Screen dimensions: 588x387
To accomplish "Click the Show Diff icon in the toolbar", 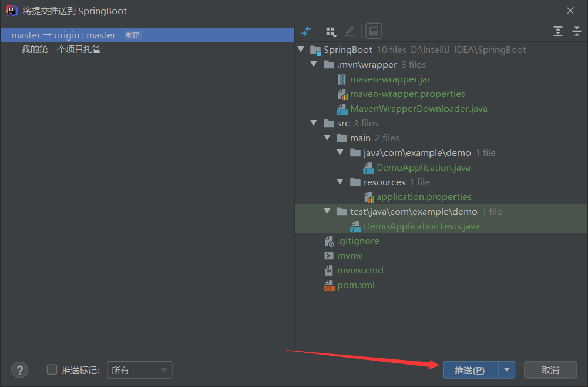I will [x=307, y=31].
